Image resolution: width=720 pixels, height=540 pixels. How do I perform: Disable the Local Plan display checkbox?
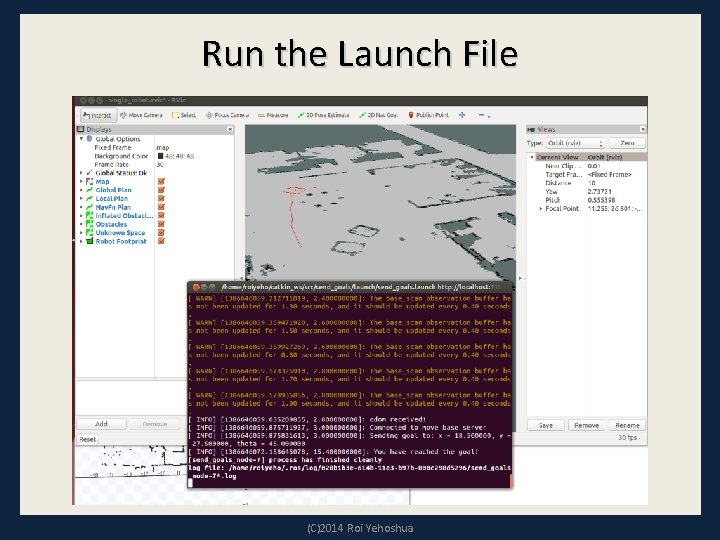click(161, 198)
